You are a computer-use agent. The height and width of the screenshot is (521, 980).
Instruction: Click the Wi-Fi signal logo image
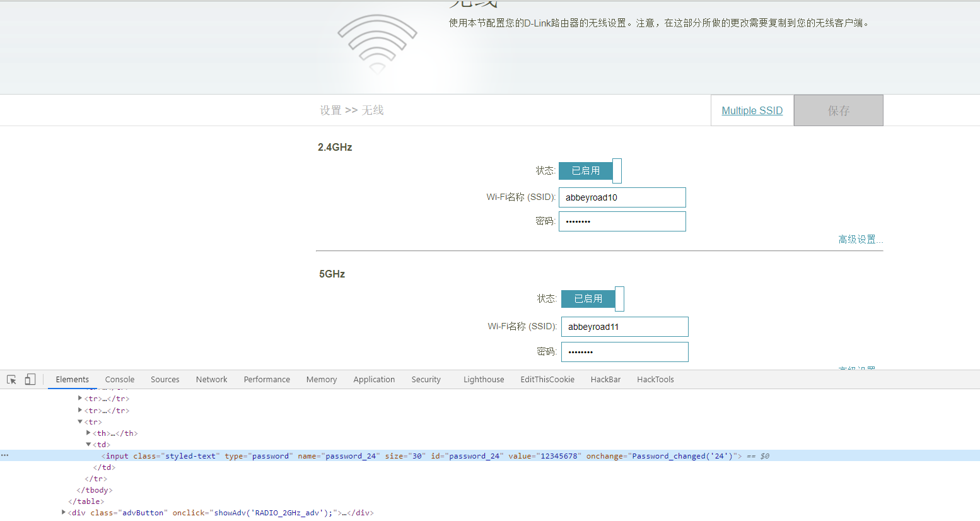click(377, 43)
